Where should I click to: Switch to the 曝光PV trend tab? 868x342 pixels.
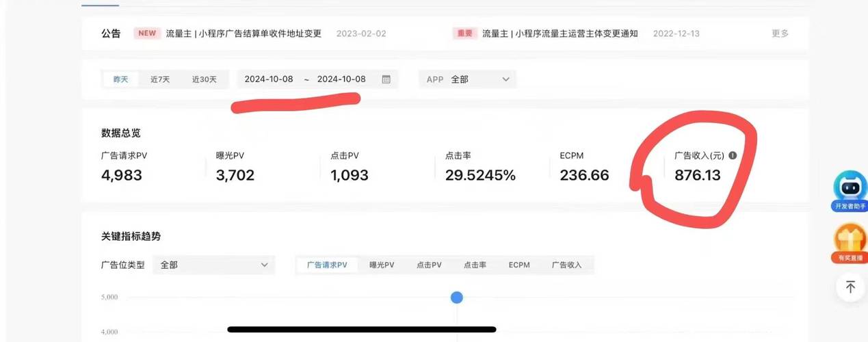pos(382,265)
